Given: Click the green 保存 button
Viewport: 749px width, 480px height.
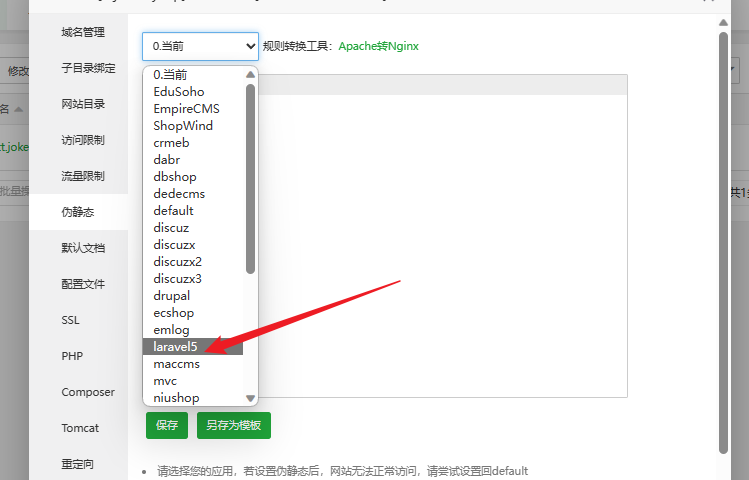Looking at the screenshot, I should (x=167, y=425).
